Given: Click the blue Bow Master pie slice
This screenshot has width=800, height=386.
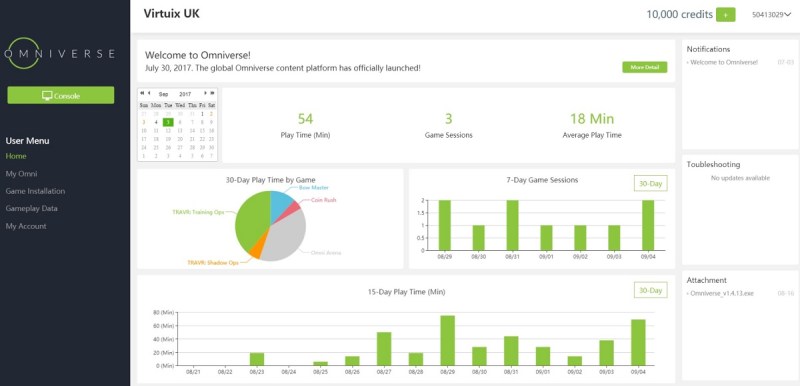Looking at the screenshot, I should click(x=280, y=205).
